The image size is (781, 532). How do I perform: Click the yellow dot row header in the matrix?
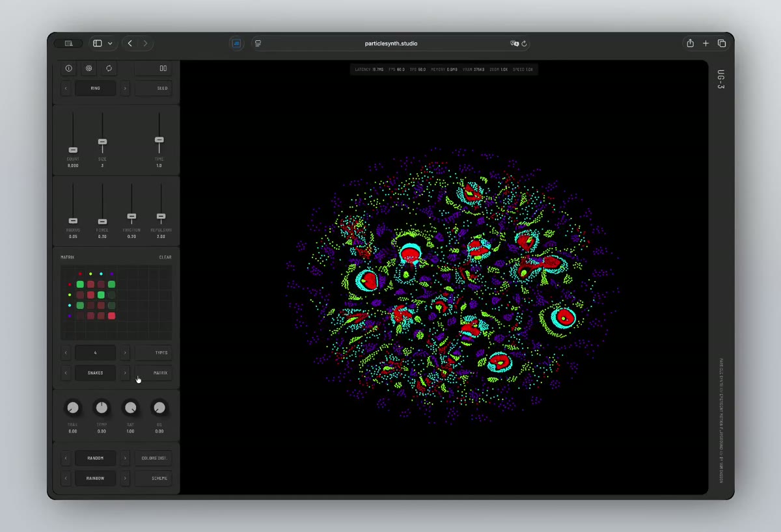pos(70,295)
